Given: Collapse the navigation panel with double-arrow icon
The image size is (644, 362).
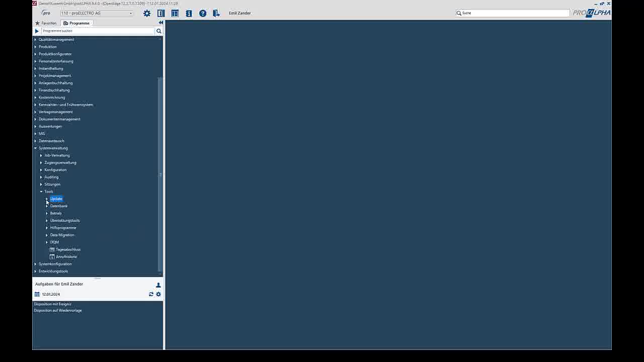Looking at the screenshot, I should tap(160, 23).
